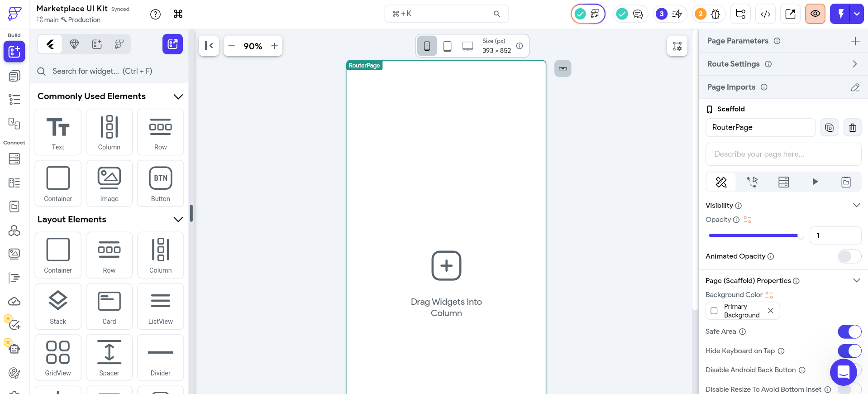Select the desktop device view
The image size is (868, 394).
pos(467,46)
